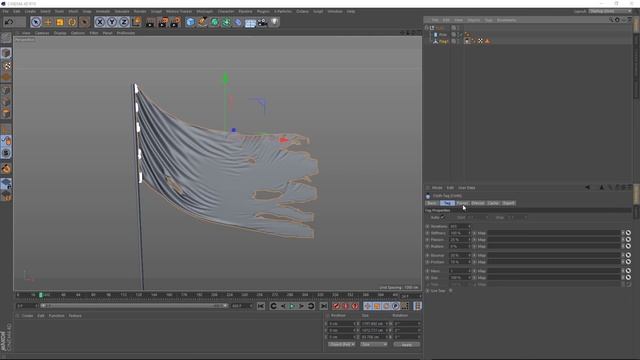Toggle the Use Tear checkbox
Viewport: 640px width, 360px height.
coord(451,291)
